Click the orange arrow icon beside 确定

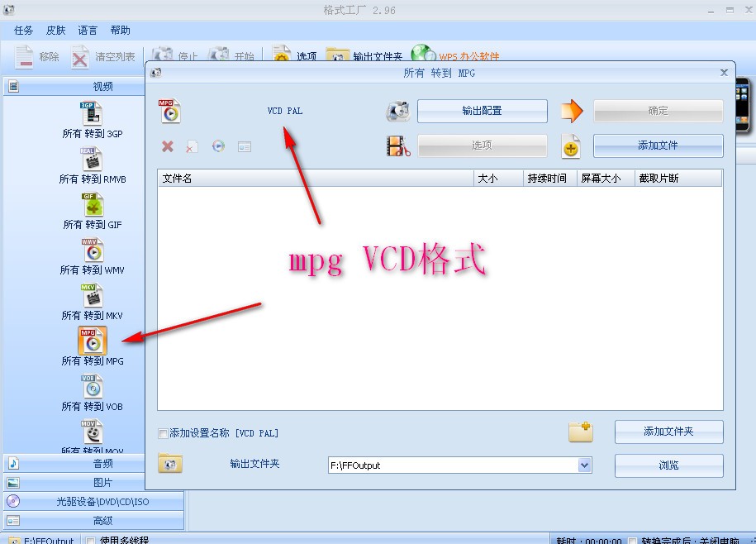click(572, 111)
